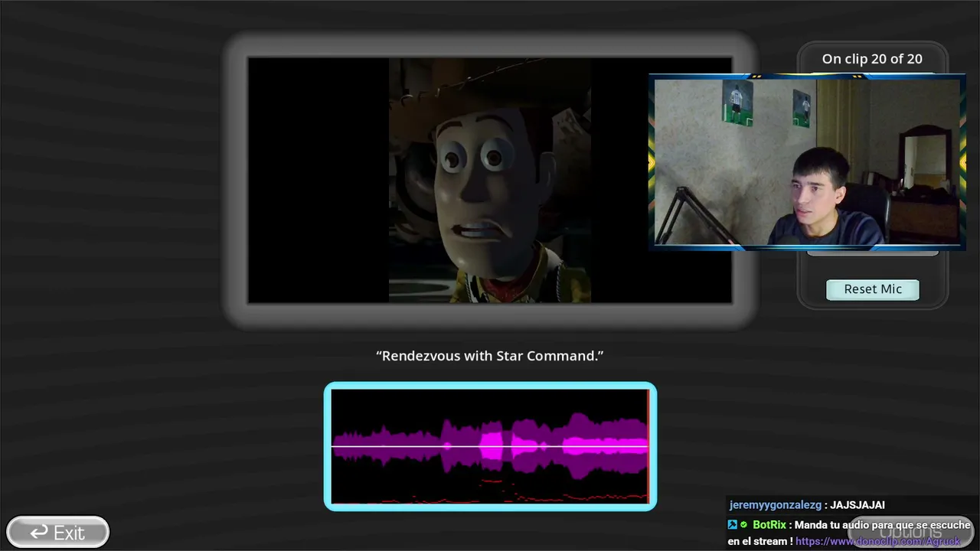
Task: Click the Exit button
Action: pyautogui.click(x=58, y=533)
